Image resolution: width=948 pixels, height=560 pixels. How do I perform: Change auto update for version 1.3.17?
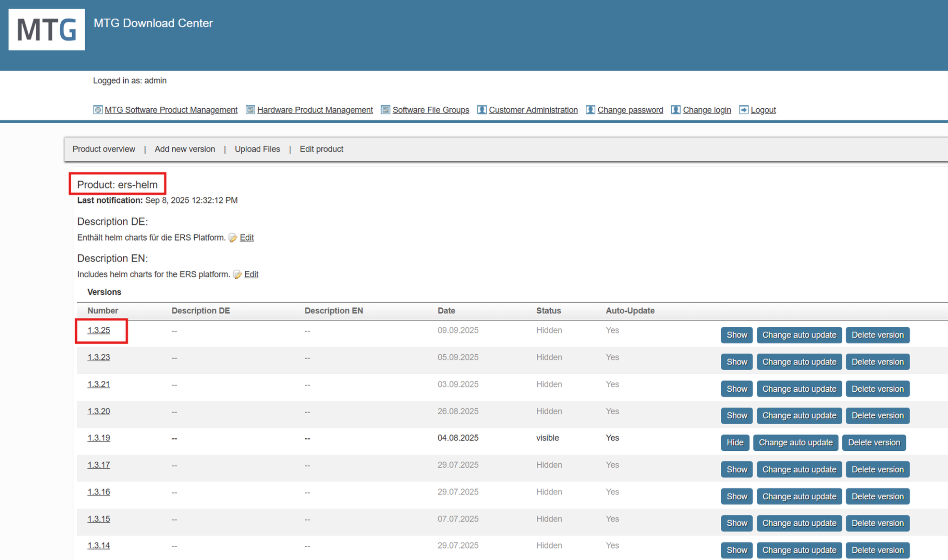799,469
